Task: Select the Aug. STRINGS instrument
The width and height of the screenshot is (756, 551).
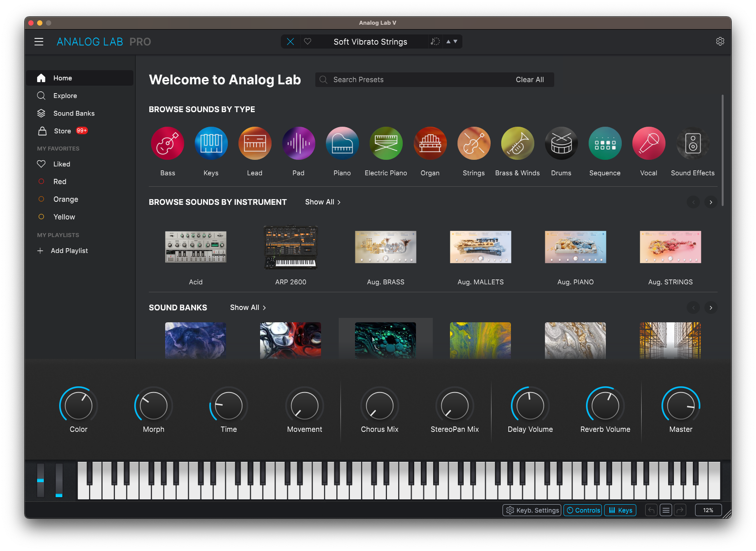Action: click(x=670, y=247)
